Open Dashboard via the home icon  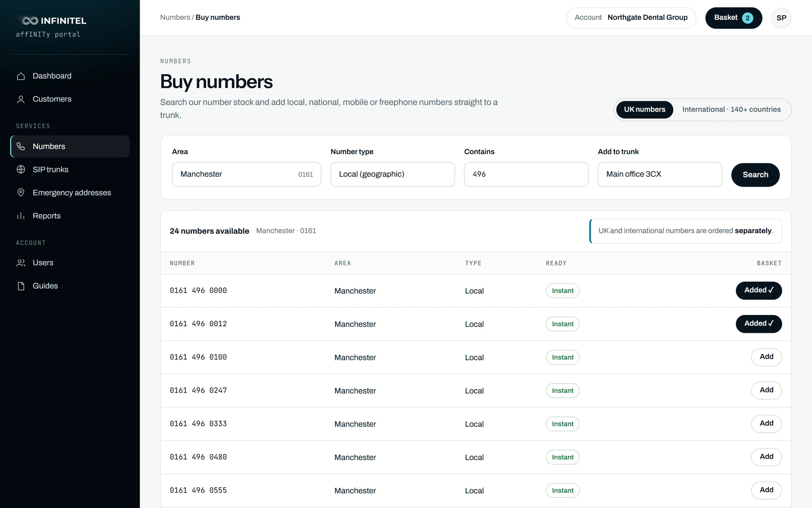(21, 76)
